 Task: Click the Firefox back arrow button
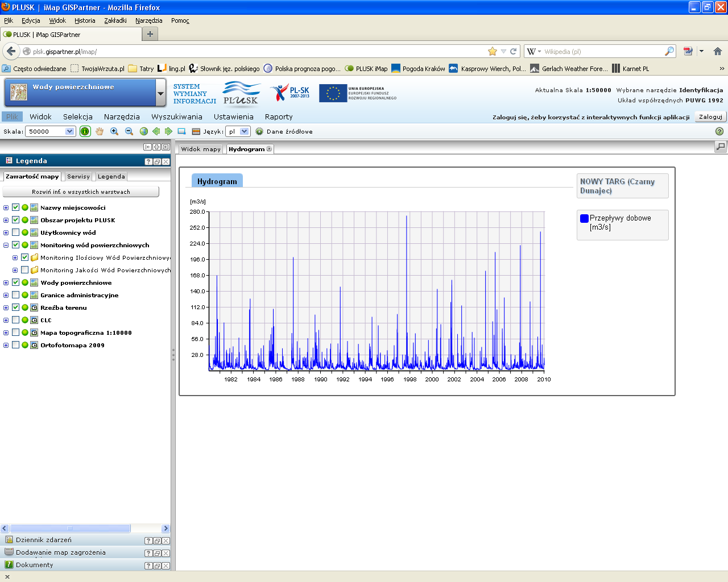(11, 51)
